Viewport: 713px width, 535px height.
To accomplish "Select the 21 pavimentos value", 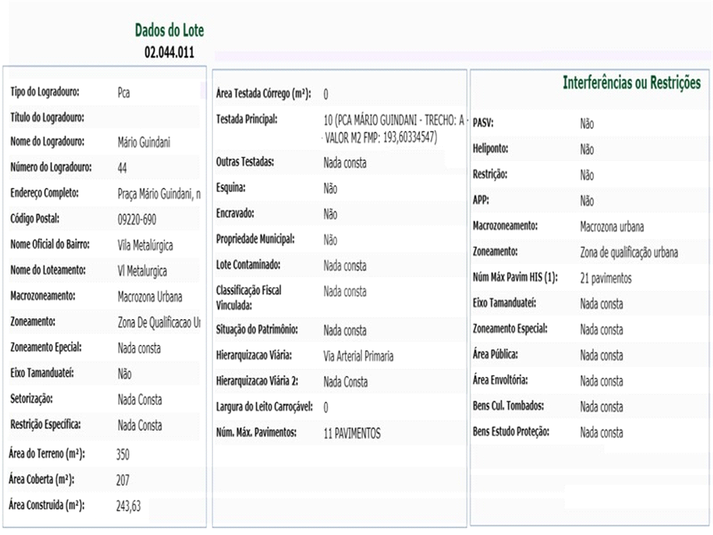I will tap(613, 278).
